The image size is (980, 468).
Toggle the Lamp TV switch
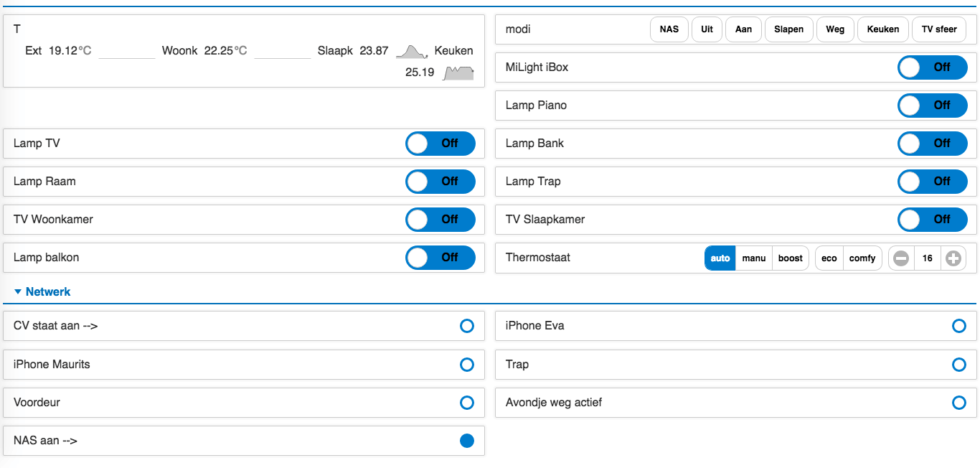[x=440, y=144]
